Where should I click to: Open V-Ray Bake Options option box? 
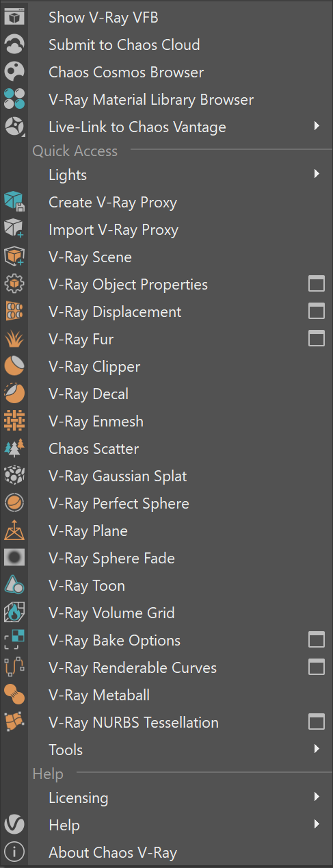pyautogui.click(x=316, y=640)
